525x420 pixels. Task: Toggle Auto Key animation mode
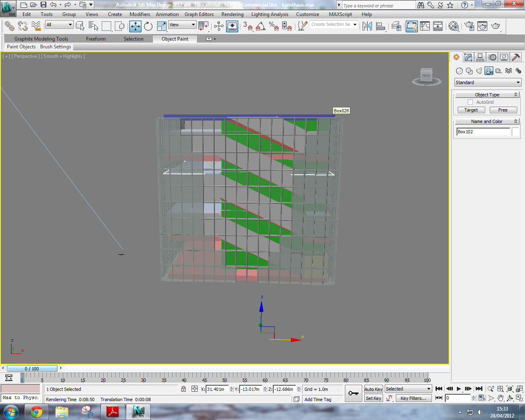pyautogui.click(x=373, y=389)
